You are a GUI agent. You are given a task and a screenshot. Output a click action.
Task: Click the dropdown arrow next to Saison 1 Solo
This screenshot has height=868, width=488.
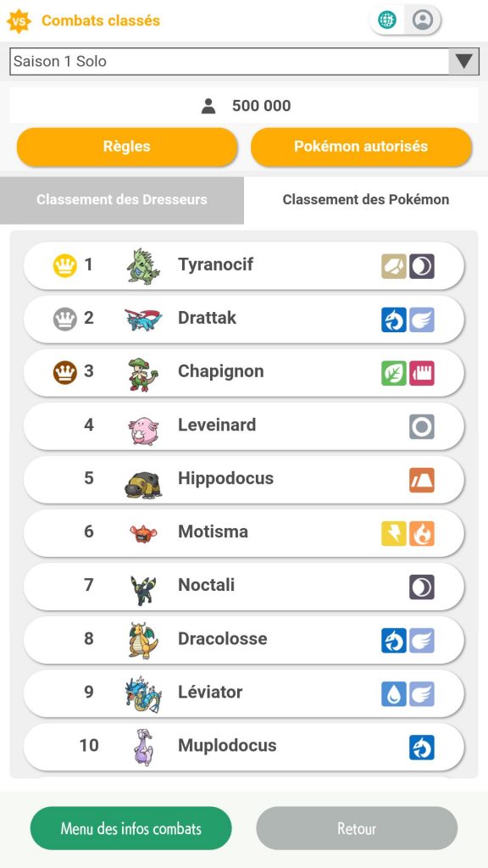click(463, 61)
